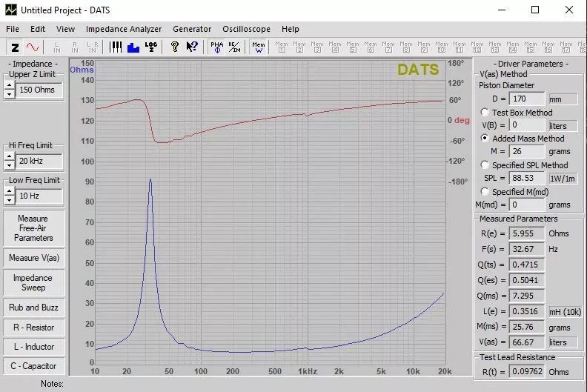This screenshot has width=587, height=392.
Task: Click the R - Resistor button
Action: (x=33, y=328)
